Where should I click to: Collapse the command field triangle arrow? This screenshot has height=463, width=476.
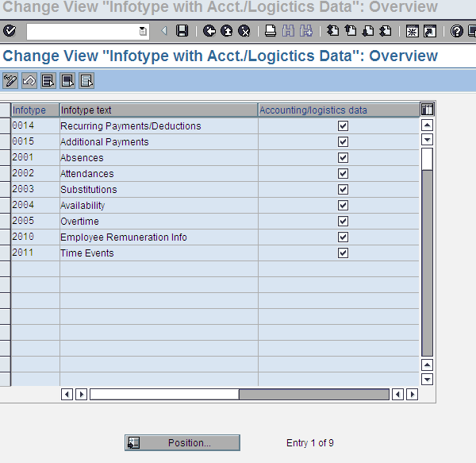(164, 31)
